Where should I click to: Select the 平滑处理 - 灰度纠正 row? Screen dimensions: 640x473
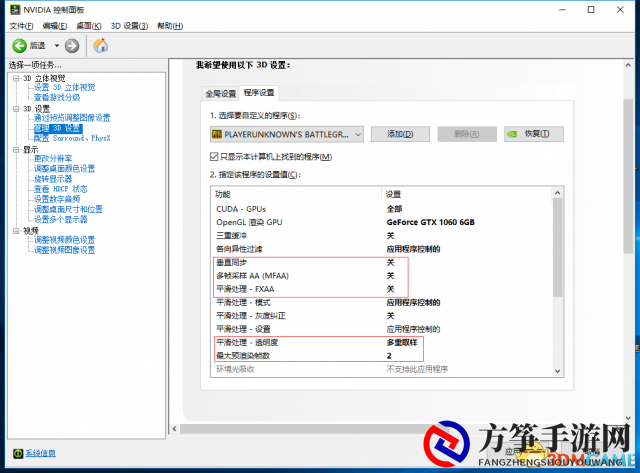382,316
